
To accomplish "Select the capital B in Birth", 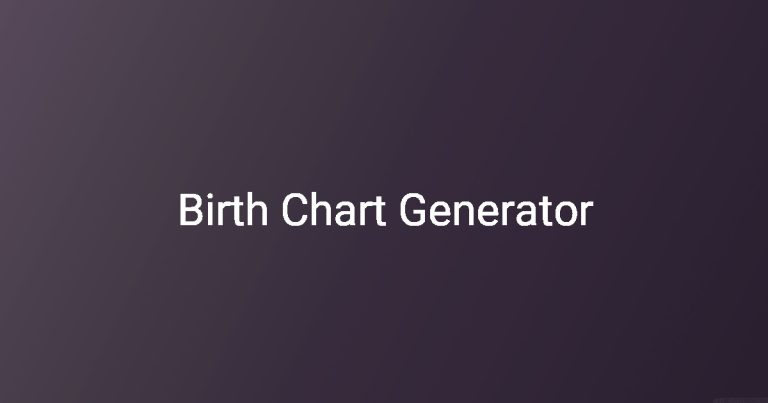I will [191, 210].
